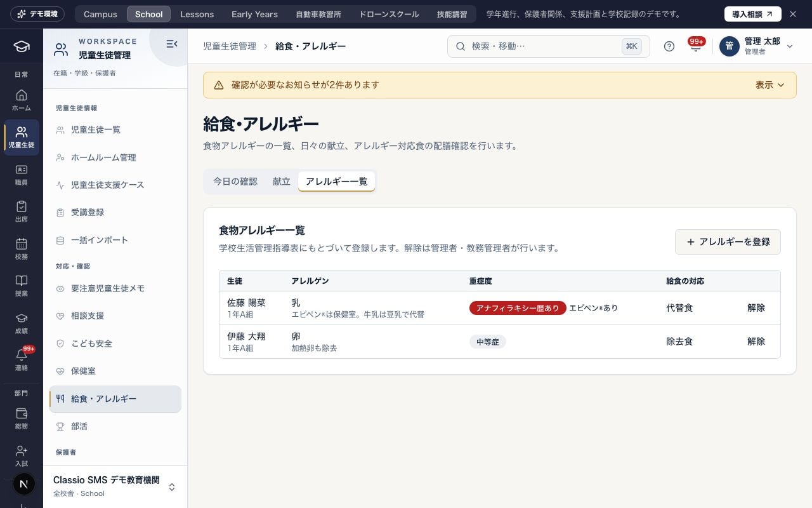Select the 入試 admissions icon
Image resolution: width=812 pixels, height=508 pixels.
click(x=21, y=456)
